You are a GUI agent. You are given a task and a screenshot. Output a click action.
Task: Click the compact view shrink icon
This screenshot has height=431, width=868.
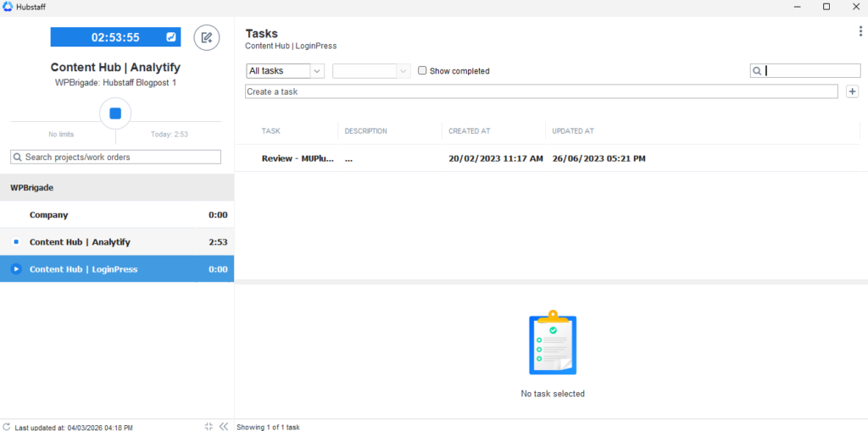(x=209, y=426)
